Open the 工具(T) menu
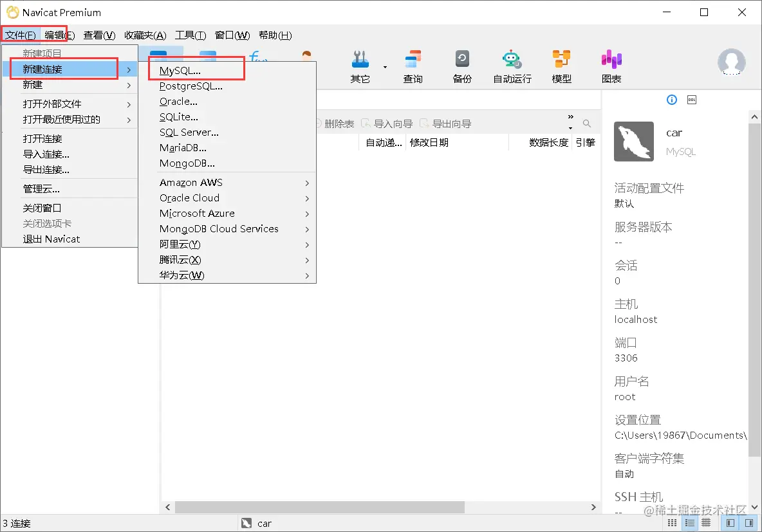This screenshot has width=762, height=532. (190, 35)
